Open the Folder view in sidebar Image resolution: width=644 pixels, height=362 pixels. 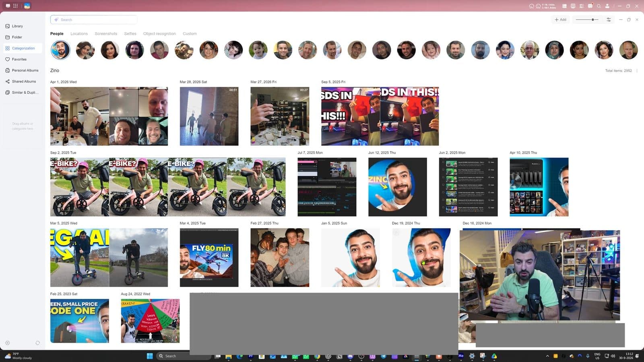pyautogui.click(x=22, y=37)
